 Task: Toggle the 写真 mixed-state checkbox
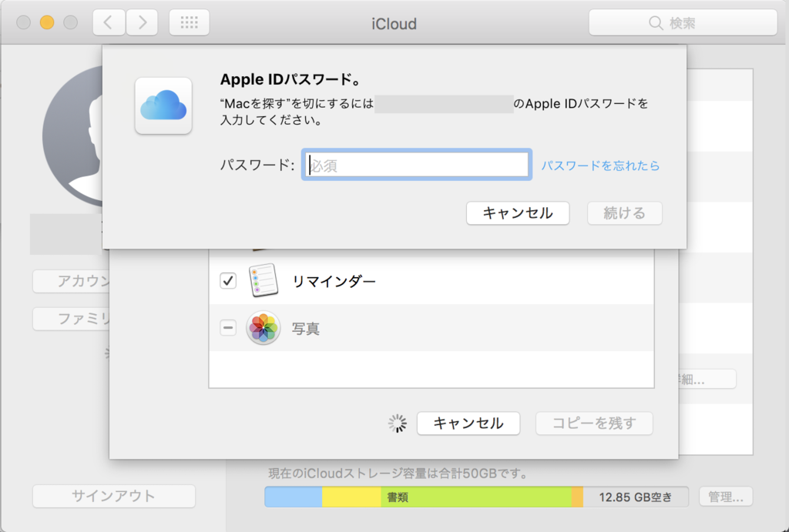tap(228, 328)
